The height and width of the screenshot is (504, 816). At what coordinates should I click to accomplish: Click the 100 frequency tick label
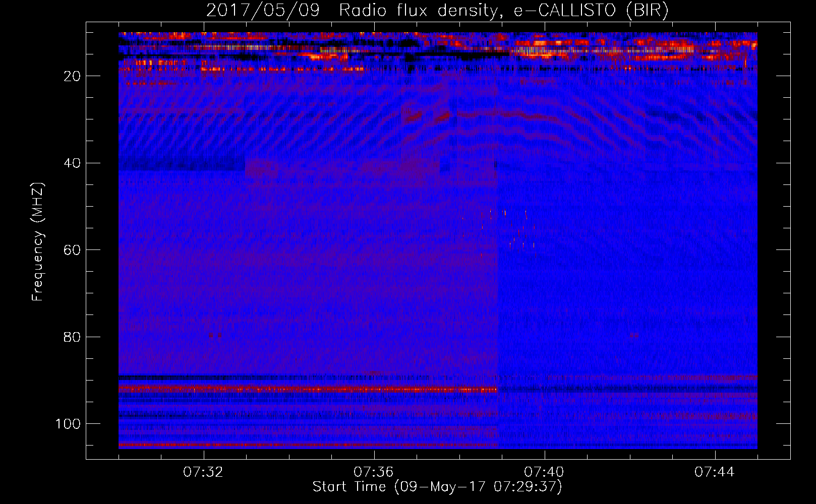[x=68, y=424]
